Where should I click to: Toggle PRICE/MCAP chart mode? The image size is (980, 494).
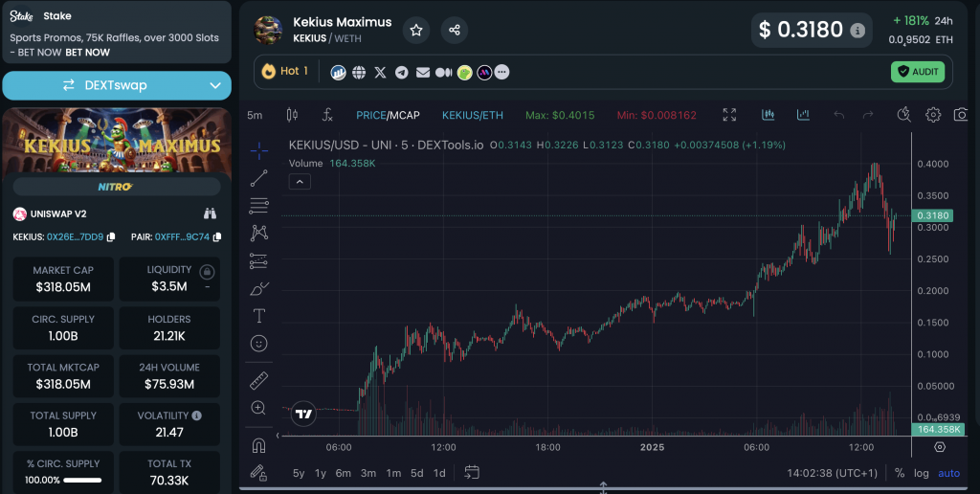(389, 115)
